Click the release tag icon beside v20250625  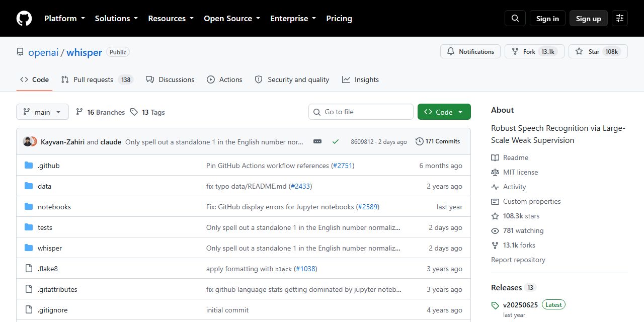coord(495,305)
